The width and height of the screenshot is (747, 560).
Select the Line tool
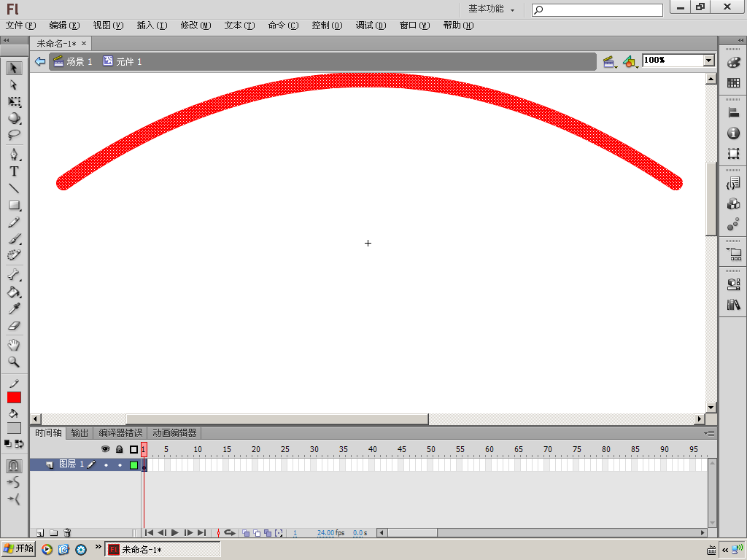14,188
